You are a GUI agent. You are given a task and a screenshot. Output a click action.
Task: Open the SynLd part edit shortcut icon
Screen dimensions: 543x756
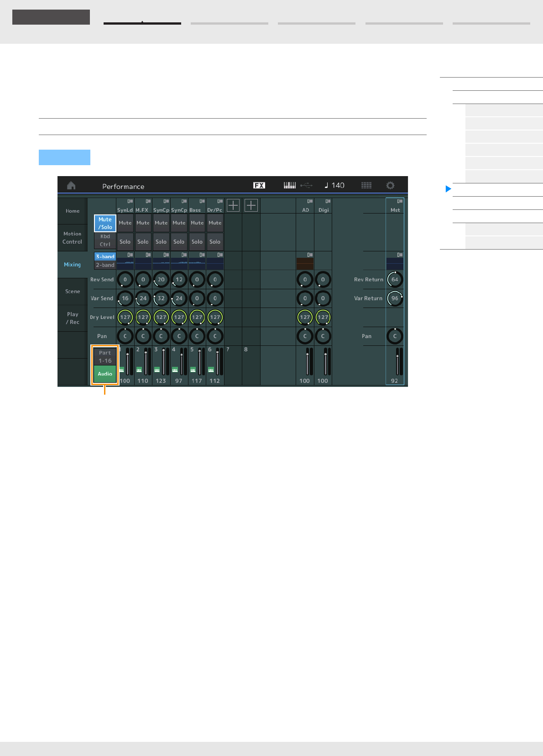click(130, 201)
